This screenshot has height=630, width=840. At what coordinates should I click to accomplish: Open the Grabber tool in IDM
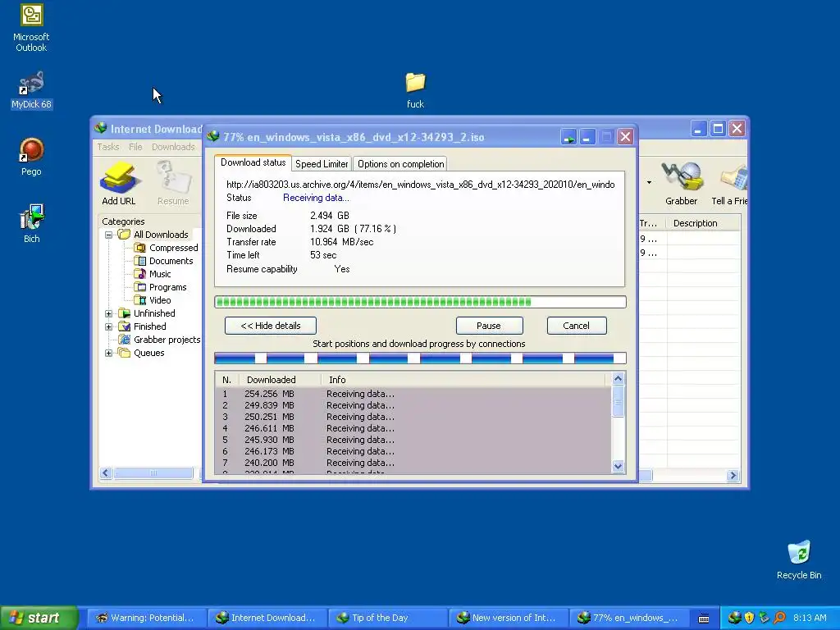pyautogui.click(x=681, y=183)
